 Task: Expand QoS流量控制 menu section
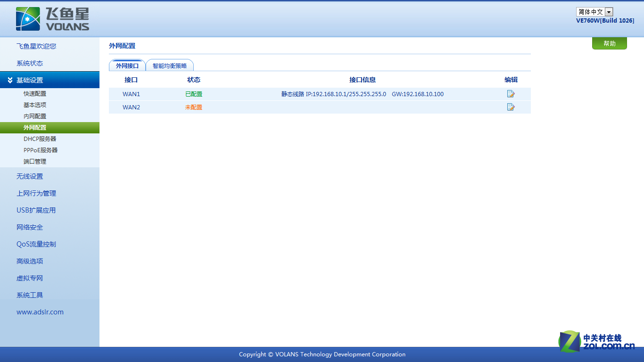click(x=36, y=244)
